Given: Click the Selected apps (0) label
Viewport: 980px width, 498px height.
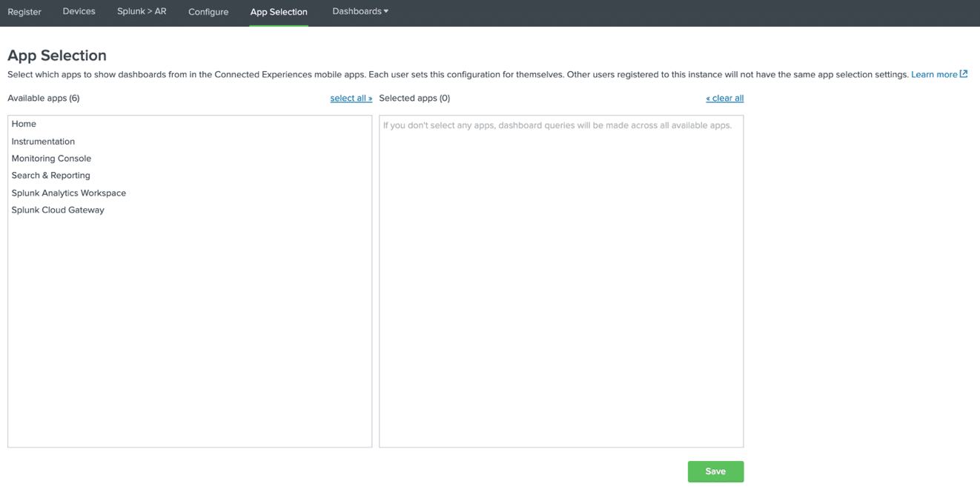Looking at the screenshot, I should 414,98.
